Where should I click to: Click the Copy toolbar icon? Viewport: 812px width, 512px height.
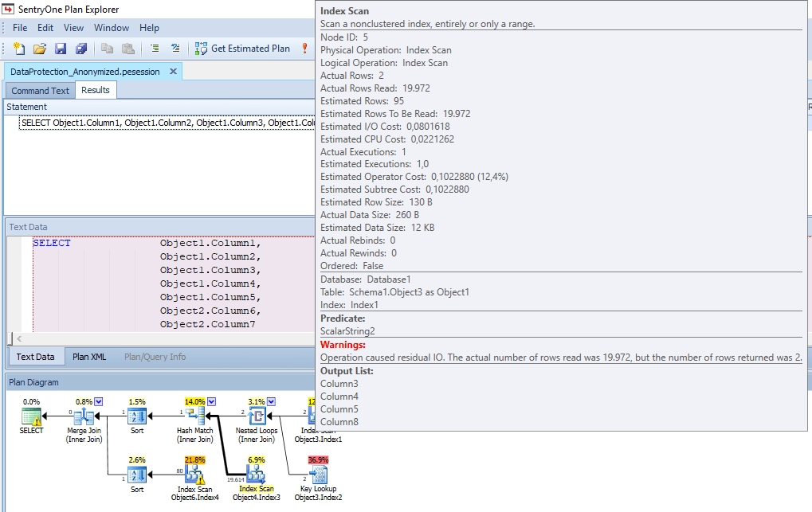pyautogui.click(x=108, y=49)
